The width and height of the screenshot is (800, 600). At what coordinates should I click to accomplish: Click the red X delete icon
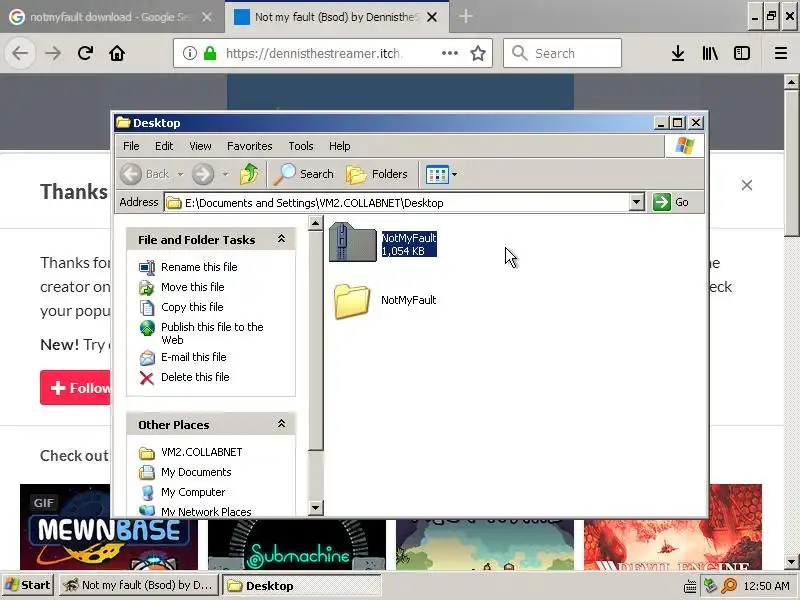click(147, 378)
